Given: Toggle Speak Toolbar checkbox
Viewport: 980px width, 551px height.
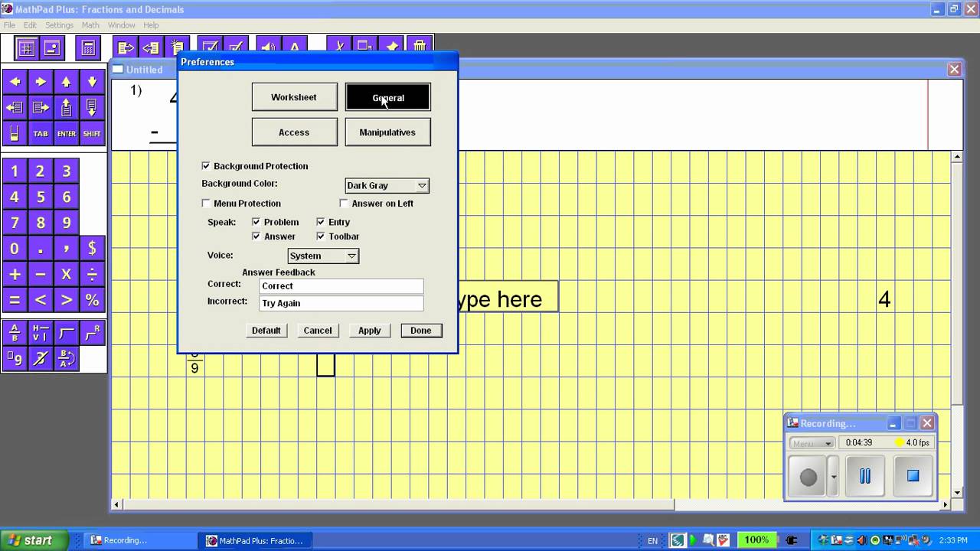Looking at the screenshot, I should pos(321,236).
